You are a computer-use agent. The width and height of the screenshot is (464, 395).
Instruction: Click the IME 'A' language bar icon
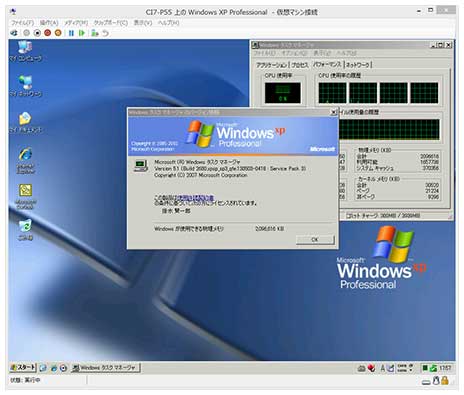[383, 368]
